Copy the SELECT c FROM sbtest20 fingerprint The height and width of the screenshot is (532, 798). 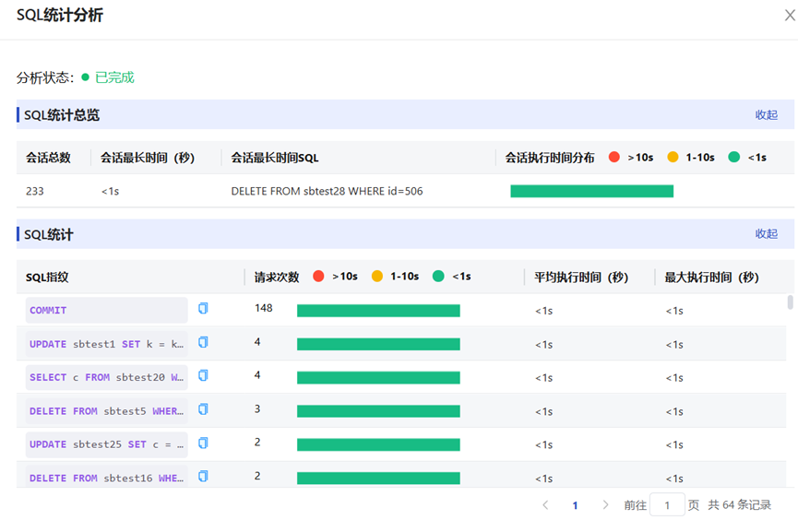coord(203,375)
